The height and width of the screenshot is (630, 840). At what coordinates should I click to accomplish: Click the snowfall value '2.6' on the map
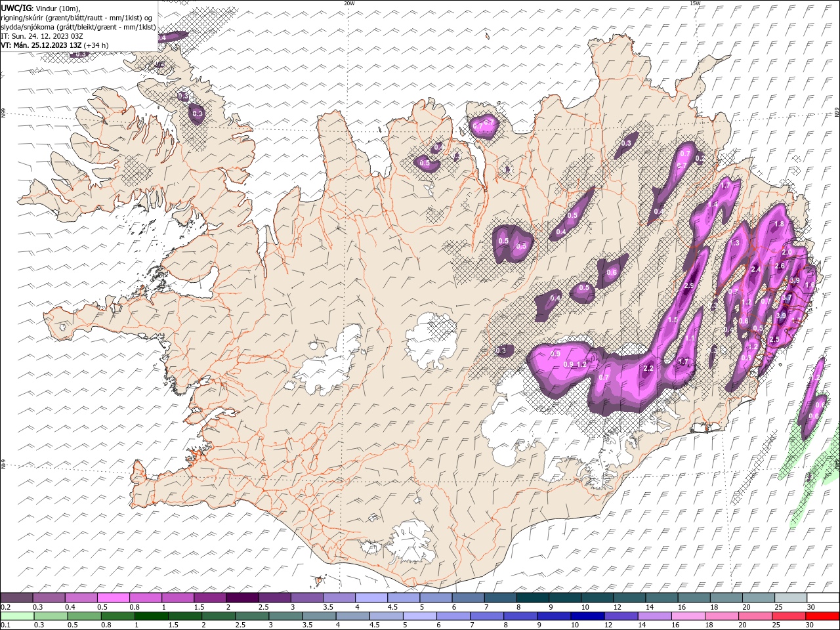click(x=780, y=266)
